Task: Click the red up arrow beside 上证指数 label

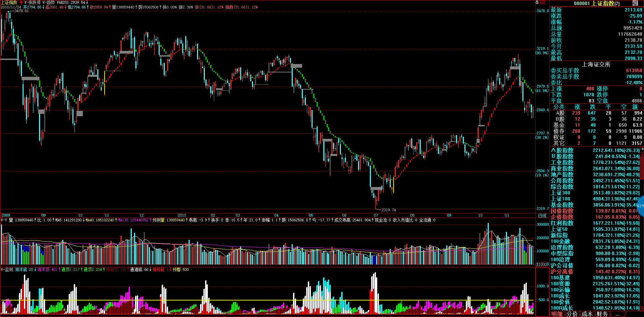Action: point(21,2)
